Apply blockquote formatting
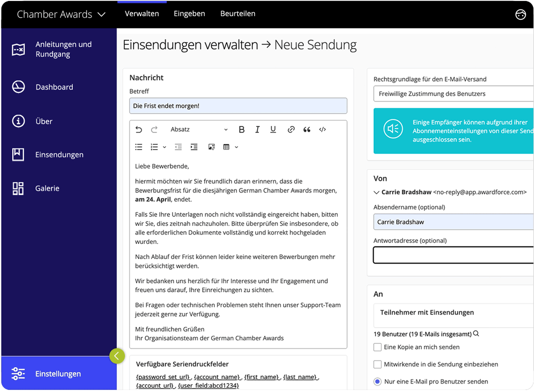This screenshot has width=534, height=392. [306, 129]
